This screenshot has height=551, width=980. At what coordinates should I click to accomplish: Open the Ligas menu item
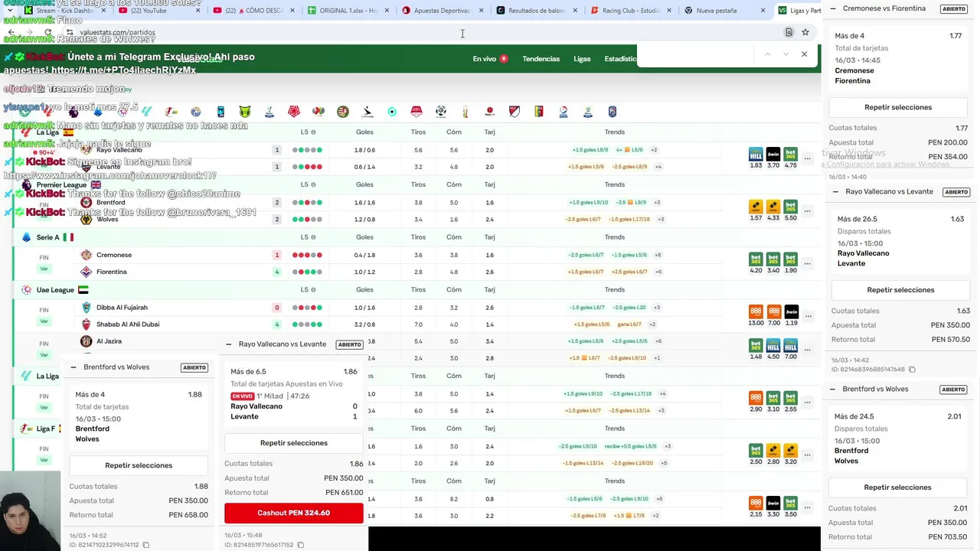pos(582,59)
